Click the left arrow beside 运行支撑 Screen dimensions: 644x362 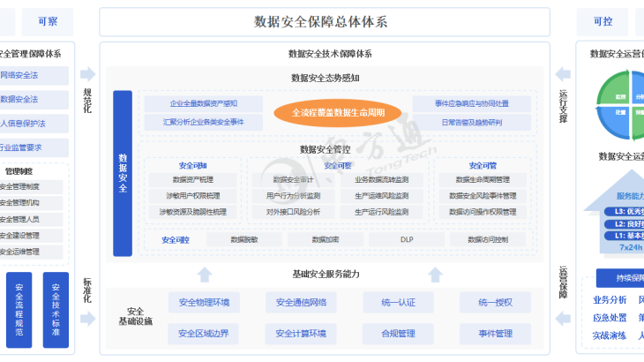563,74
